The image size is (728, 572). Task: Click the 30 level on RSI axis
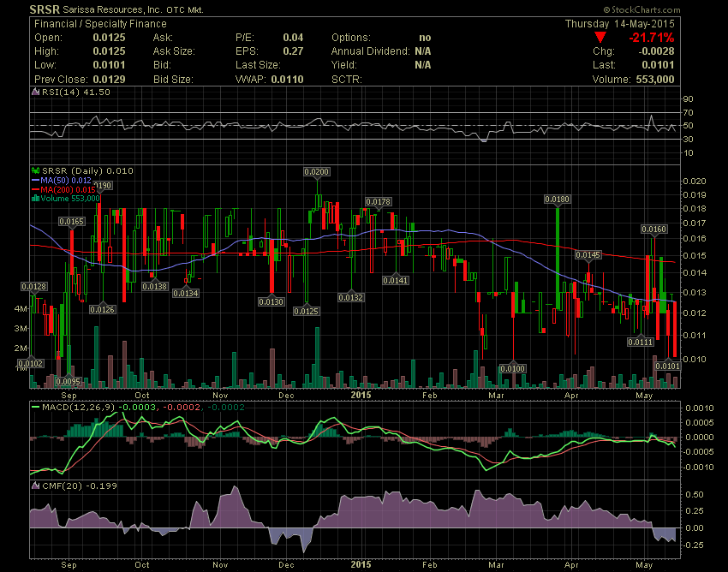coord(688,140)
